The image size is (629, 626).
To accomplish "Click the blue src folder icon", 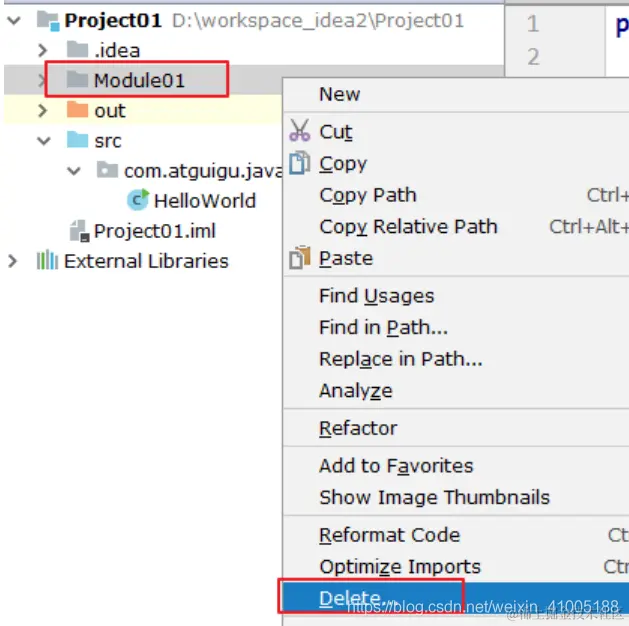I will click(77, 140).
